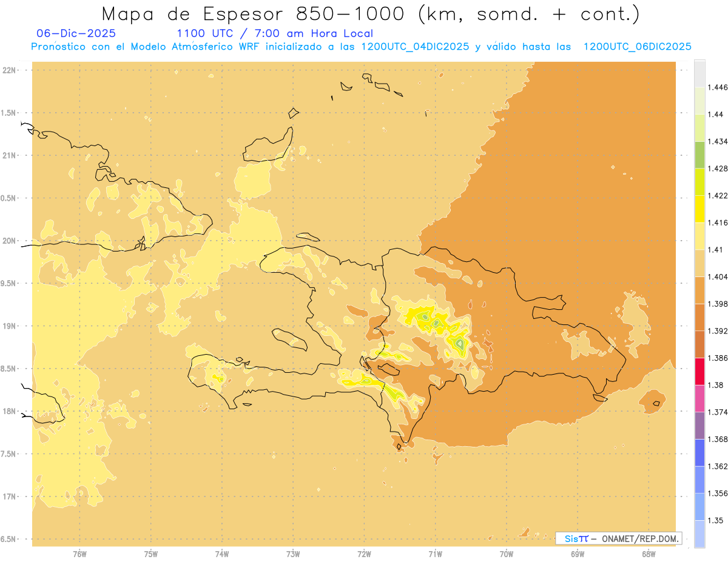Select the legend value '1.392'

[718, 331]
